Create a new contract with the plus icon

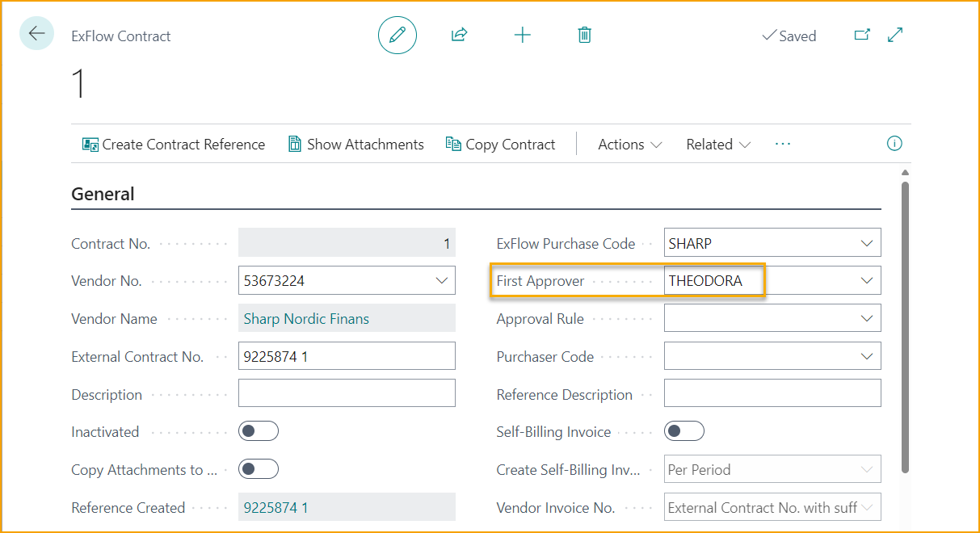(x=522, y=35)
